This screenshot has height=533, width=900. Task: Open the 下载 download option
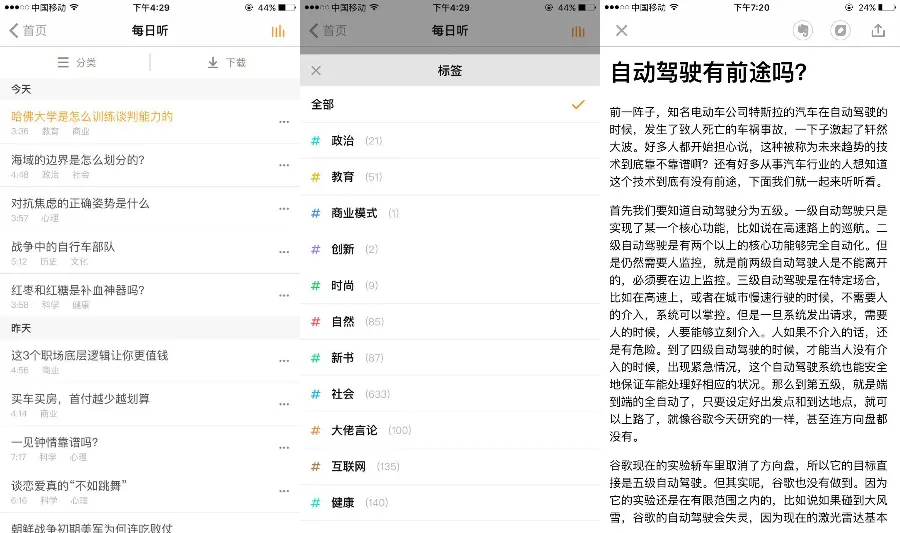click(227, 63)
